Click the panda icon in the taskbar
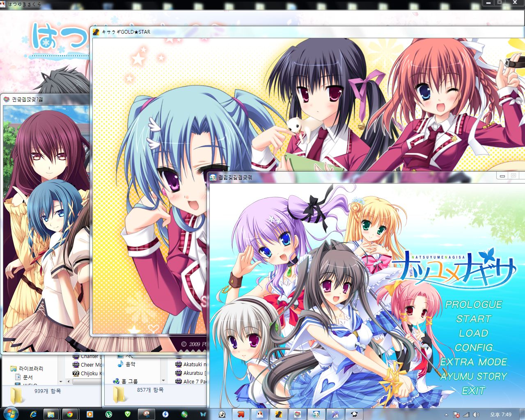This screenshot has width=525, height=420. [354, 414]
